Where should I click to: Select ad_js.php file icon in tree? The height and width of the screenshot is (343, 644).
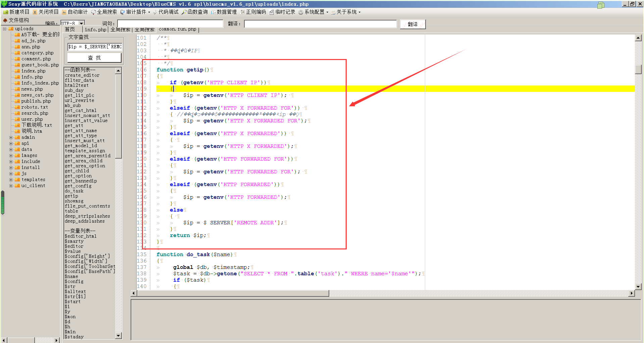click(17, 41)
